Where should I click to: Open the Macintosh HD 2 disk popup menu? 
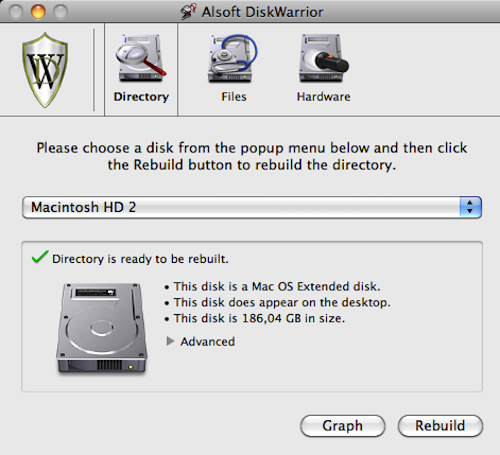(x=252, y=207)
